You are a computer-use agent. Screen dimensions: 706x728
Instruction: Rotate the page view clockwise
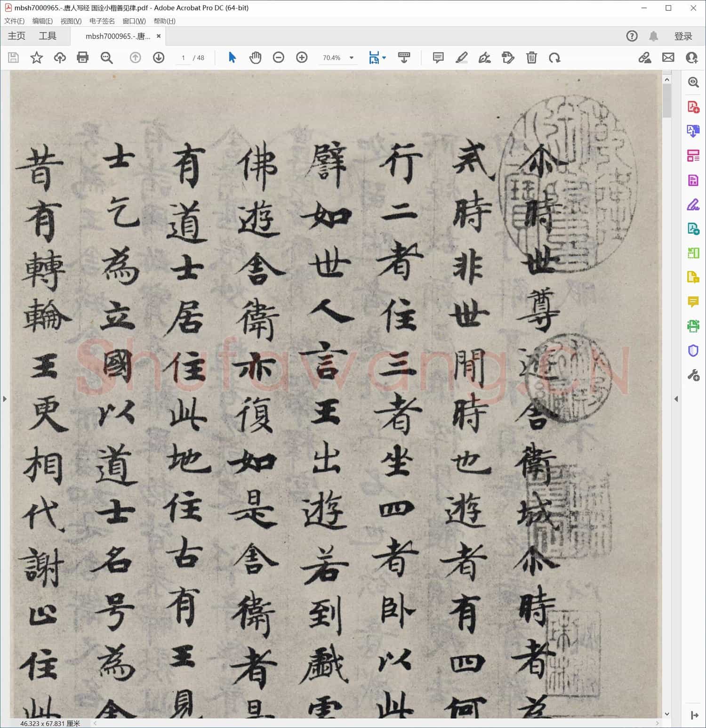pyautogui.click(x=554, y=57)
